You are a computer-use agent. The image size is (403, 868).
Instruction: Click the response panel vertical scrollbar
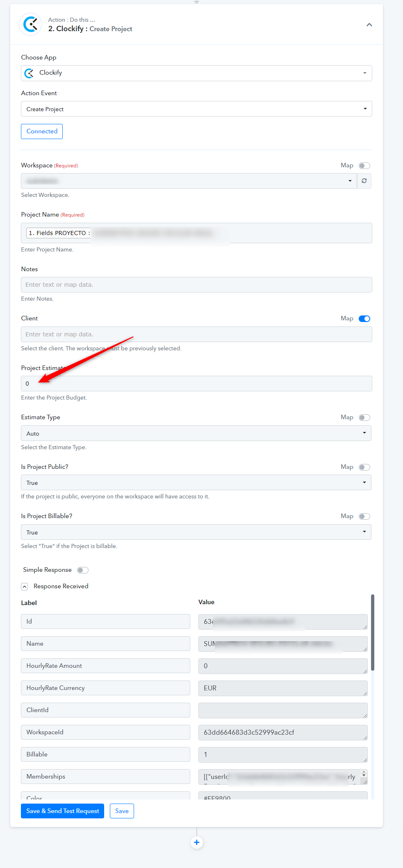[373, 633]
